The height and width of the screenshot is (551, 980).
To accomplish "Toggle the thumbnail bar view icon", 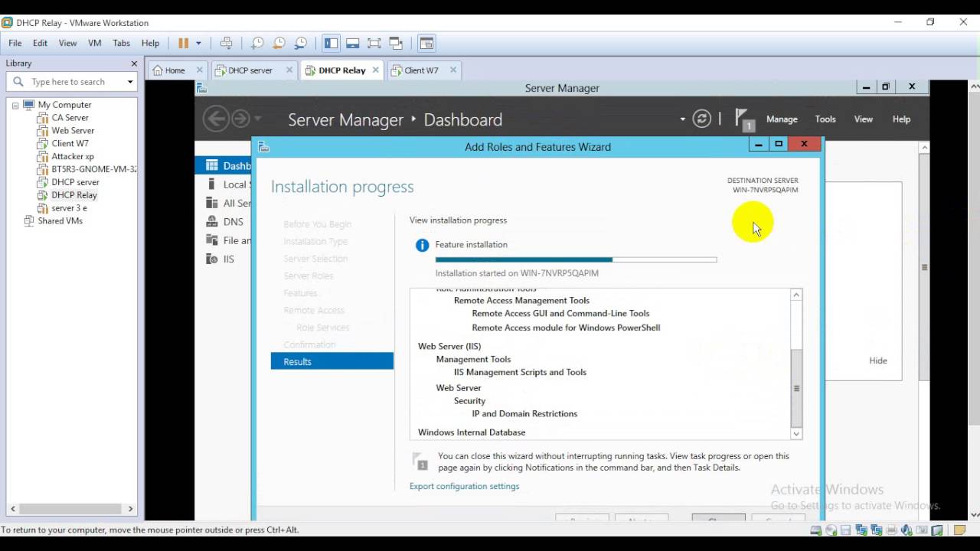I will [352, 44].
